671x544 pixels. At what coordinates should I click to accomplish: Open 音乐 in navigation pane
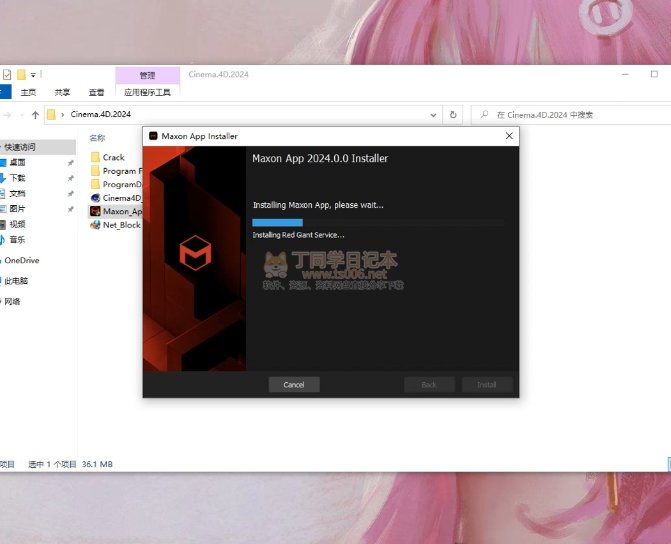[18, 239]
